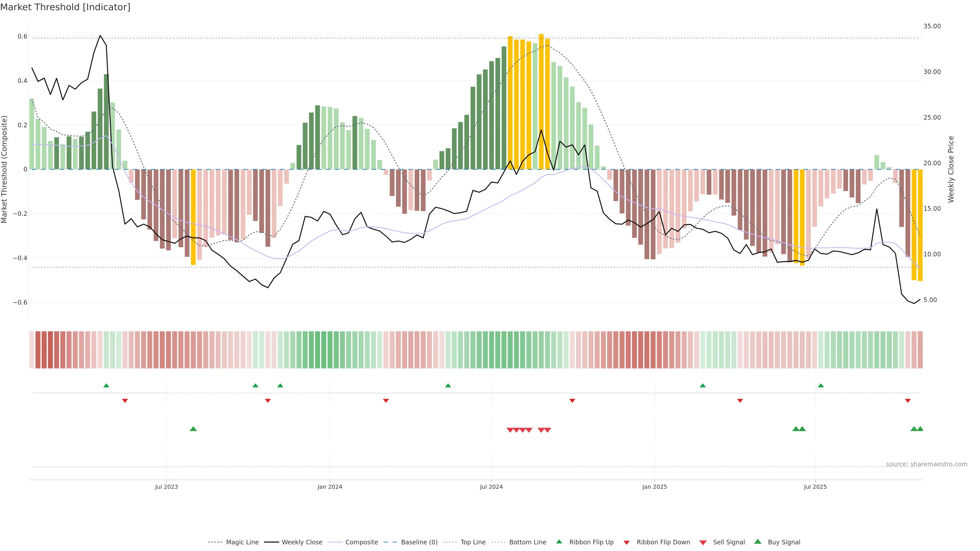This screenshot has height=551, width=980.
Task: Click the Weekly Close Price axis title
Action: 951,169
